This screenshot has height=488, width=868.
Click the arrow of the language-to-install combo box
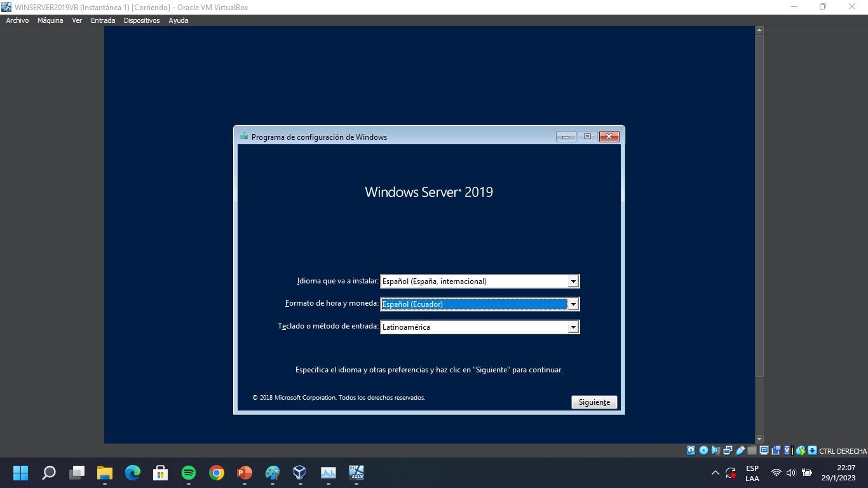[x=573, y=281]
